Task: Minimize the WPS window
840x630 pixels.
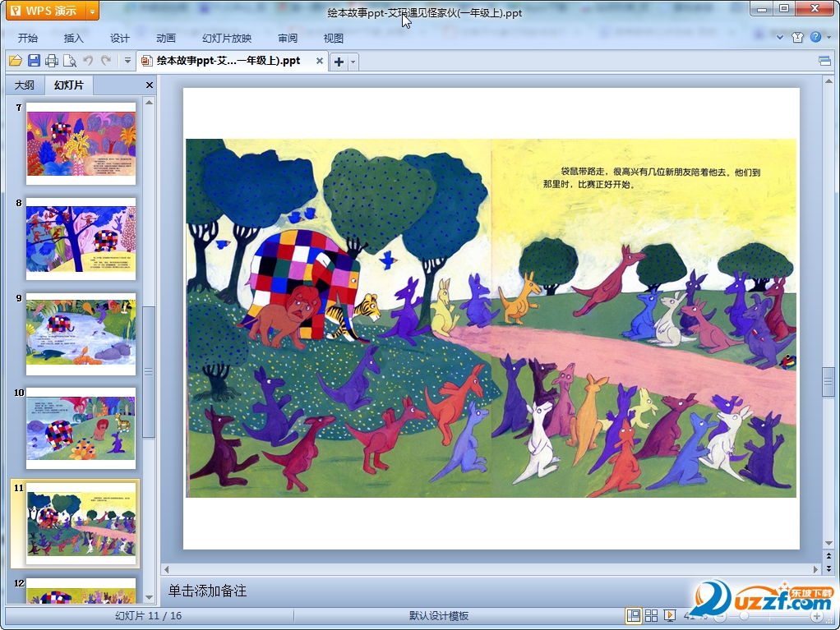Action: (761, 9)
